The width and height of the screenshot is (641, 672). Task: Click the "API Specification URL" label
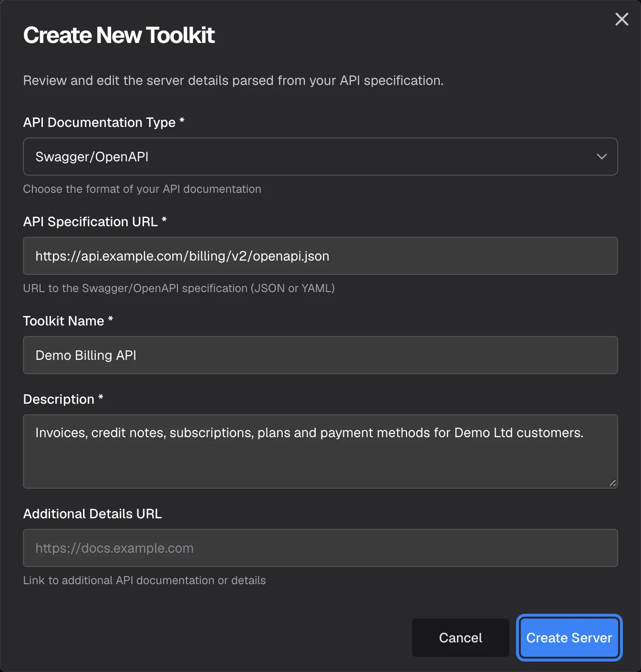tap(95, 221)
